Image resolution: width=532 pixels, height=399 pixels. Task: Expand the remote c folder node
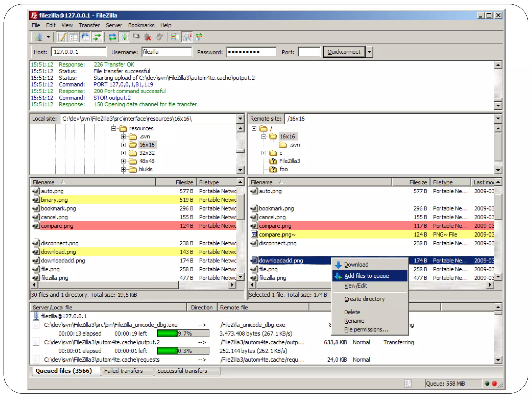pyautogui.click(x=264, y=153)
